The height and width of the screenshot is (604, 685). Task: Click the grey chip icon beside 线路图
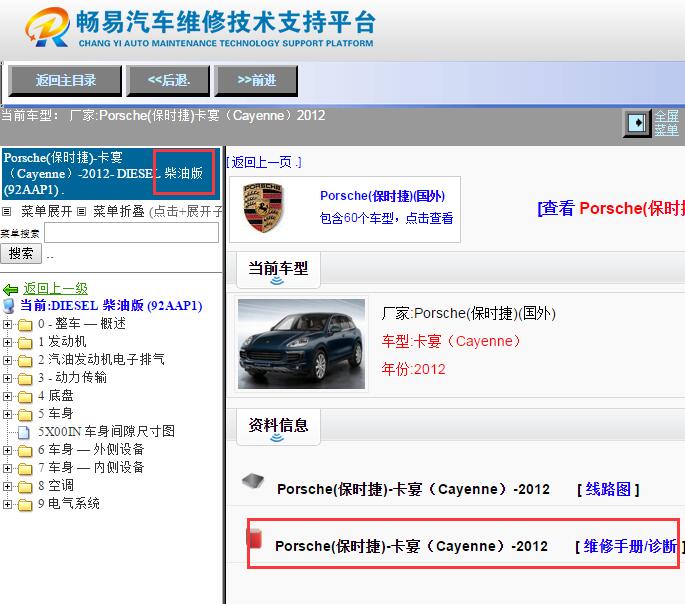pyautogui.click(x=253, y=480)
